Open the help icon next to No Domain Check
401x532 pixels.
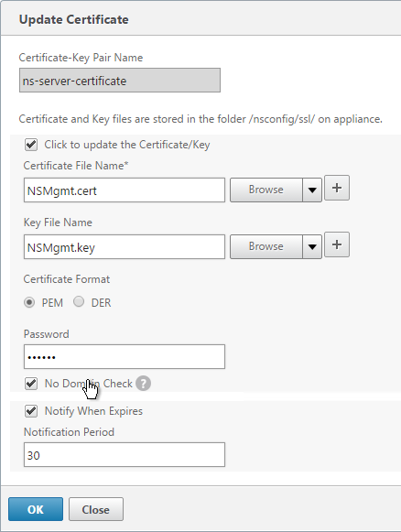tap(143, 384)
